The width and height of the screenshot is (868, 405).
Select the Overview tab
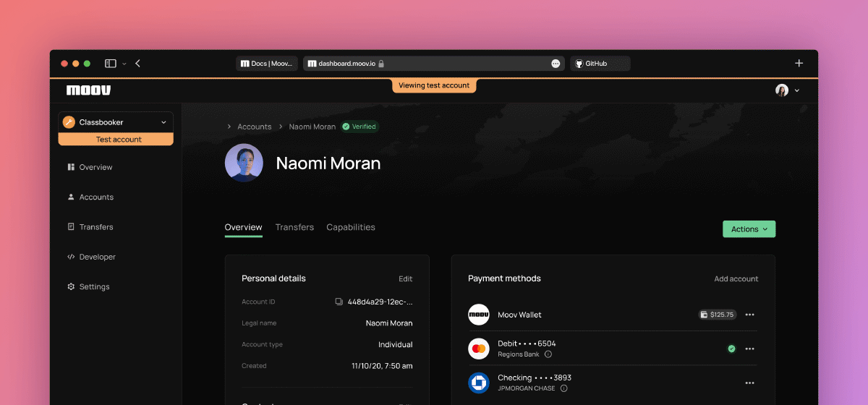coord(244,227)
